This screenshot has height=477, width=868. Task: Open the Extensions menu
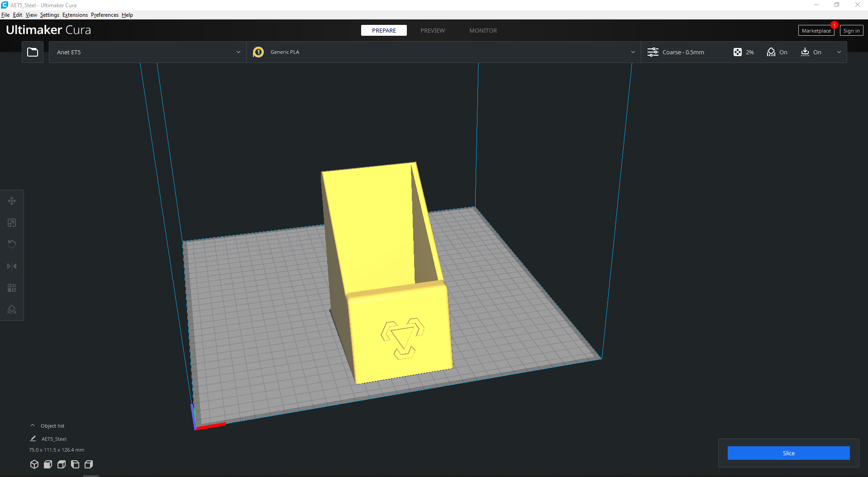(x=75, y=15)
